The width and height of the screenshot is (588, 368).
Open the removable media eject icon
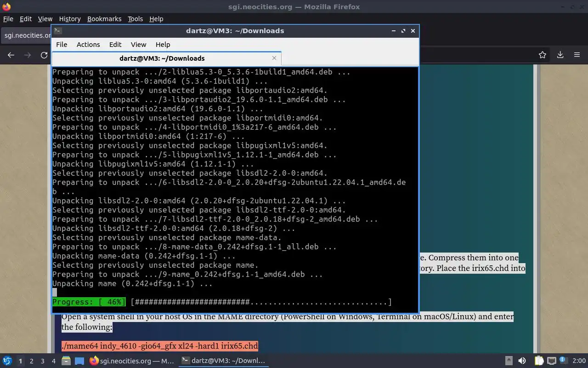click(509, 361)
